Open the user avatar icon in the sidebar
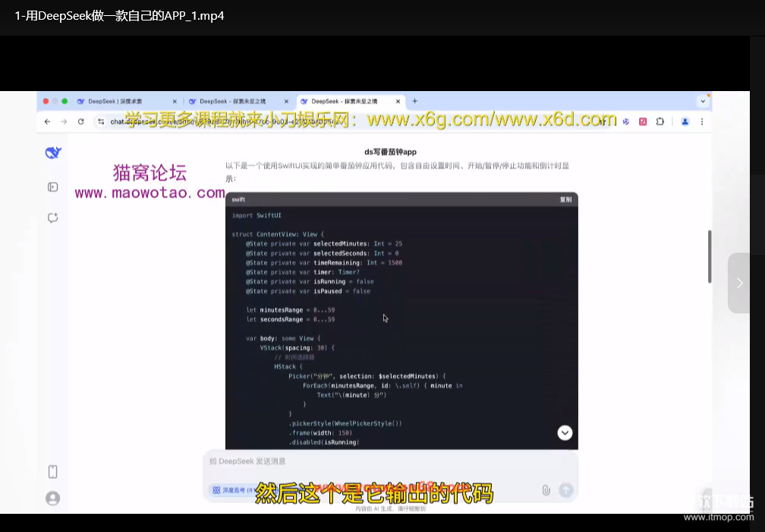Image resolution: width=765 pixels, height=532 pixels. pos(52,499)
